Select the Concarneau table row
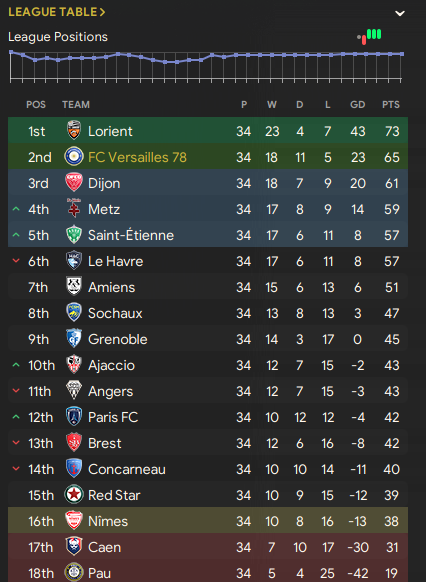This screenshot has width=426, height=582. (x=208, y=469)
